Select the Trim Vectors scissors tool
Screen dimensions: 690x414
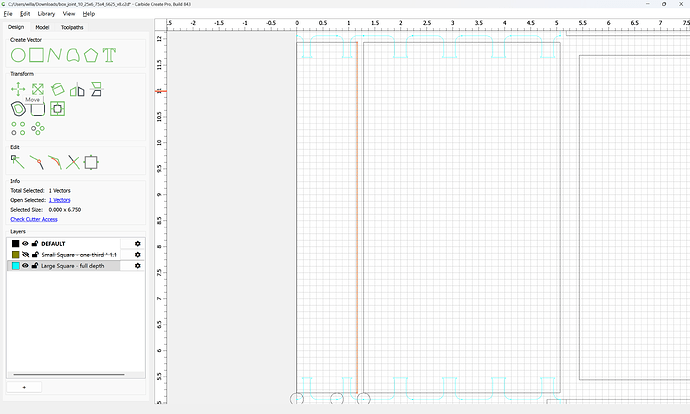[x=73, y=162]
